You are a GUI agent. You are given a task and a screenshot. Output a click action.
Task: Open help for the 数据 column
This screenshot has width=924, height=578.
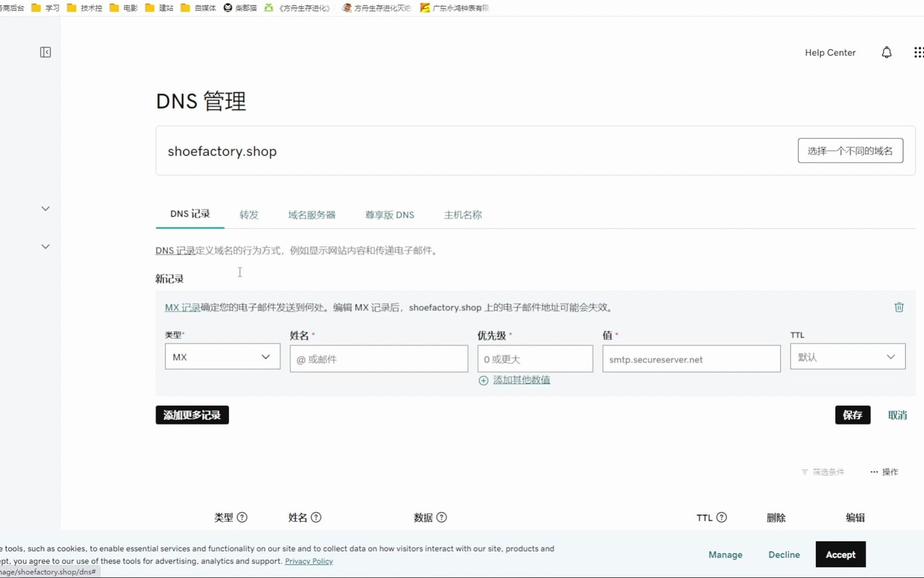click(442, 518)
